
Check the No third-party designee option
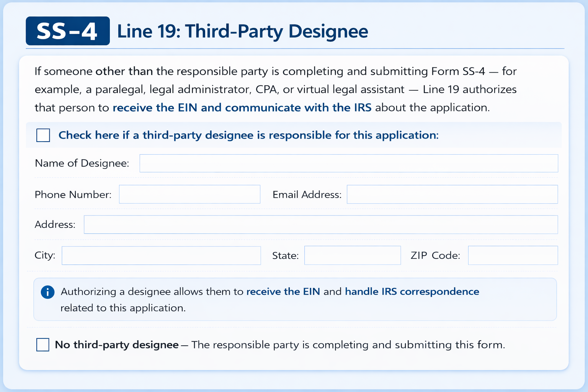pos(42,345)
